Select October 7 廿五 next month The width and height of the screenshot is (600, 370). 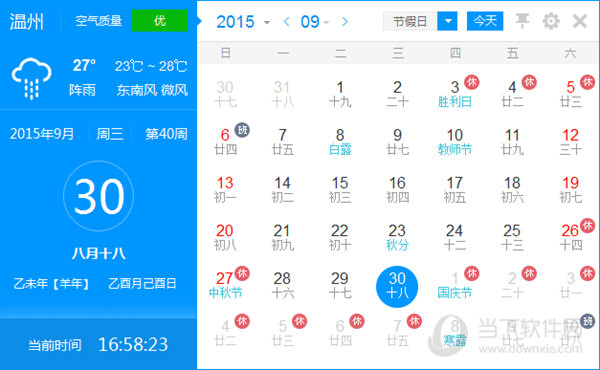pyautogui.click(x=397, y=333)
